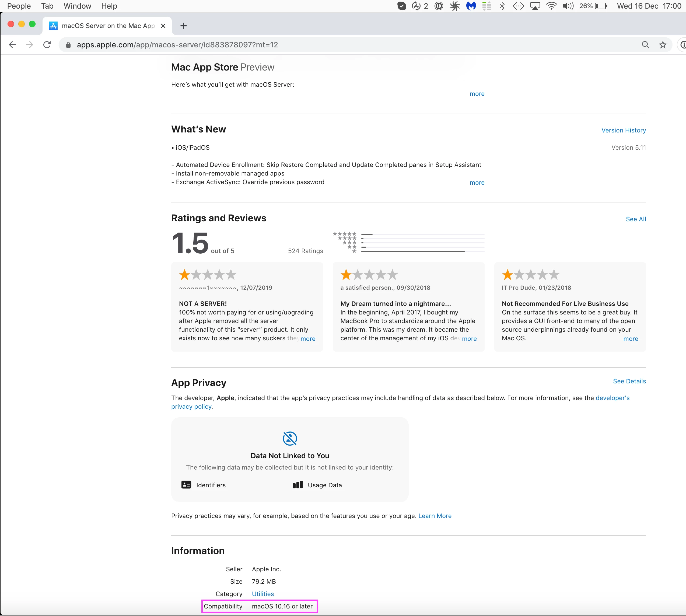Open Bluetooth status menu icon
This screenshot has width=686, height=616.
[502, 6]
